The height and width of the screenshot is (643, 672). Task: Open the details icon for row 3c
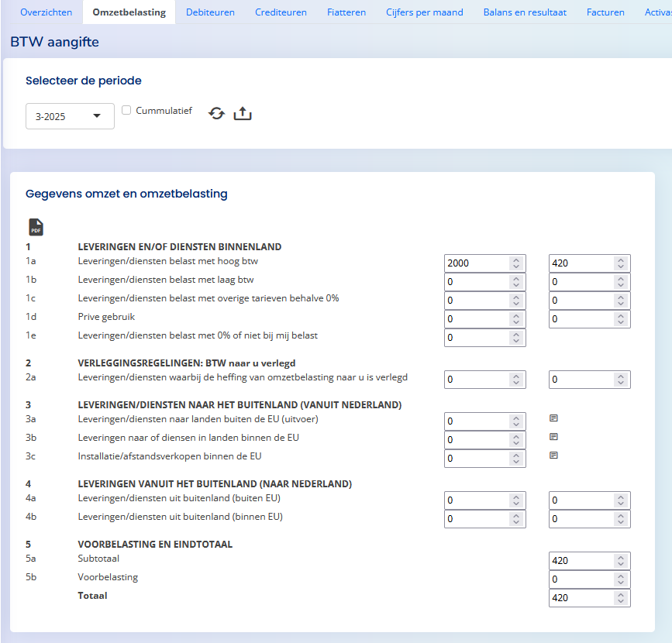tap(553, 456)
